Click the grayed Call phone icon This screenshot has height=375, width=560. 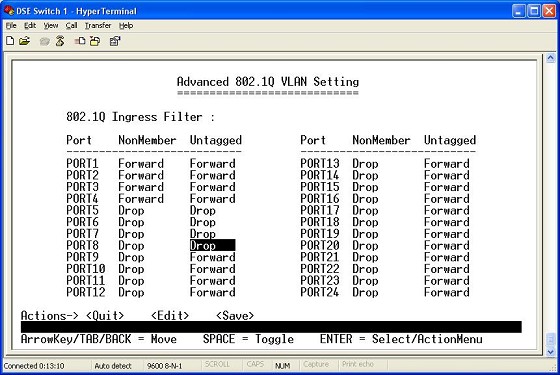44,41
